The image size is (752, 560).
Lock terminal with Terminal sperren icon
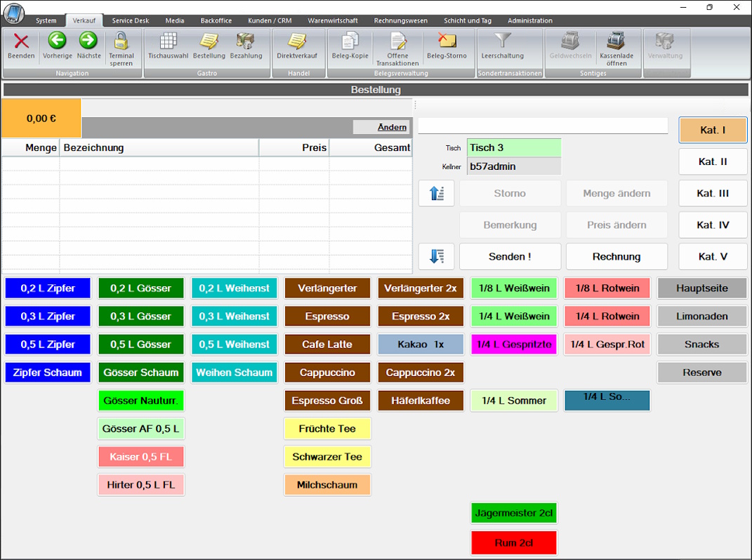point(121,41)
